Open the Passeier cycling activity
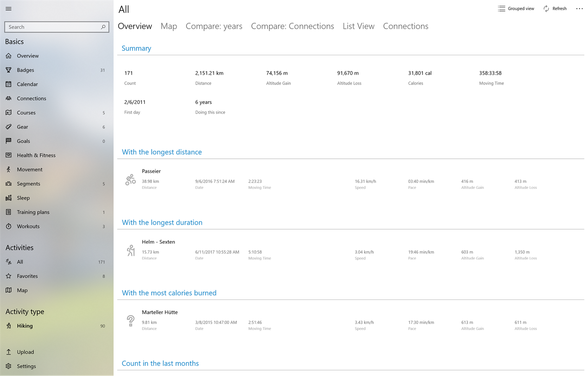This screenshot has width=588, height=376. coord(151,171)
